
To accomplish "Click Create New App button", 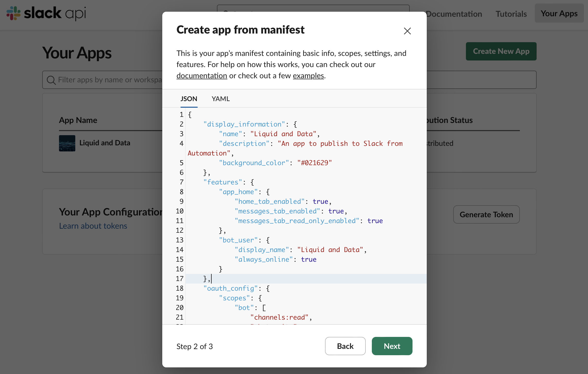I will (501, 51).
